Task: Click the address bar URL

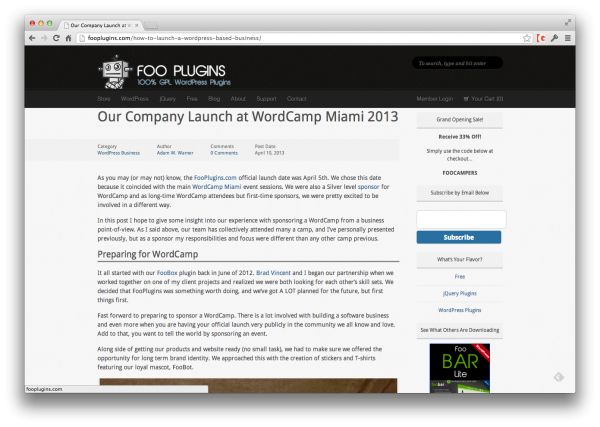Action: click(x=174, y=38)
